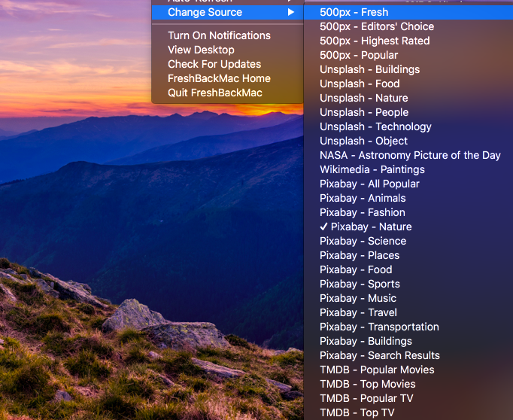Choose View Desktop from the menu

click(201, 50)
